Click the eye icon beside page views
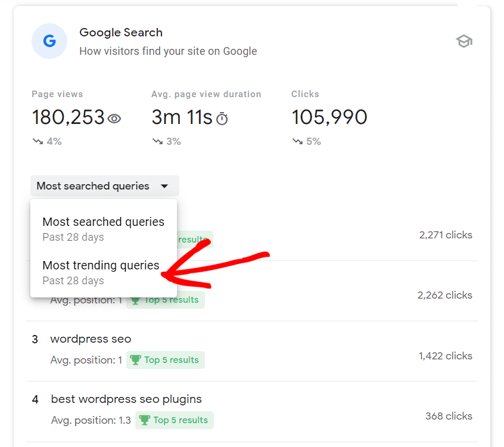504x447 pixels. [114, 119]
